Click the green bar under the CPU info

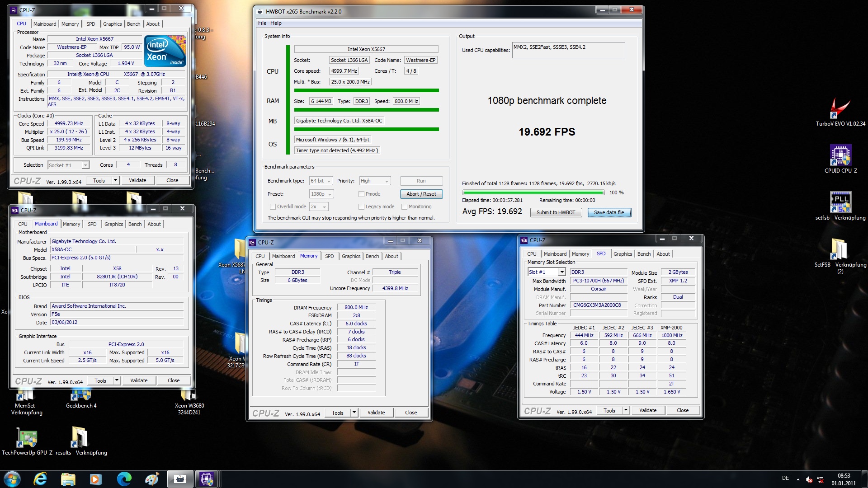pos(366,90)
